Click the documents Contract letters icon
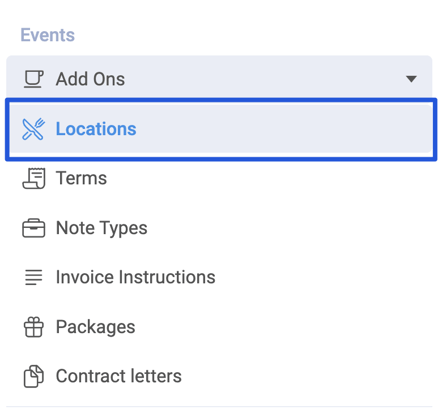Image resolution: width=442 pixels, height=414 pixels. point(34,376)
